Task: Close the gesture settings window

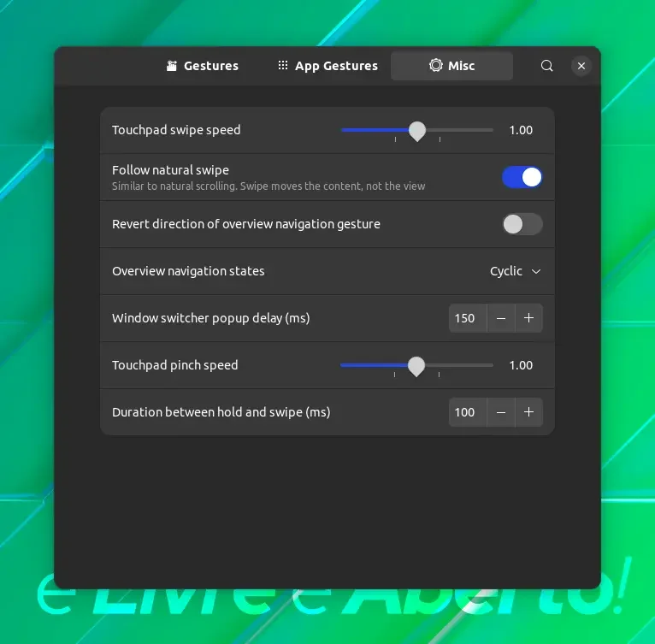Action: (x=581, y=66)
